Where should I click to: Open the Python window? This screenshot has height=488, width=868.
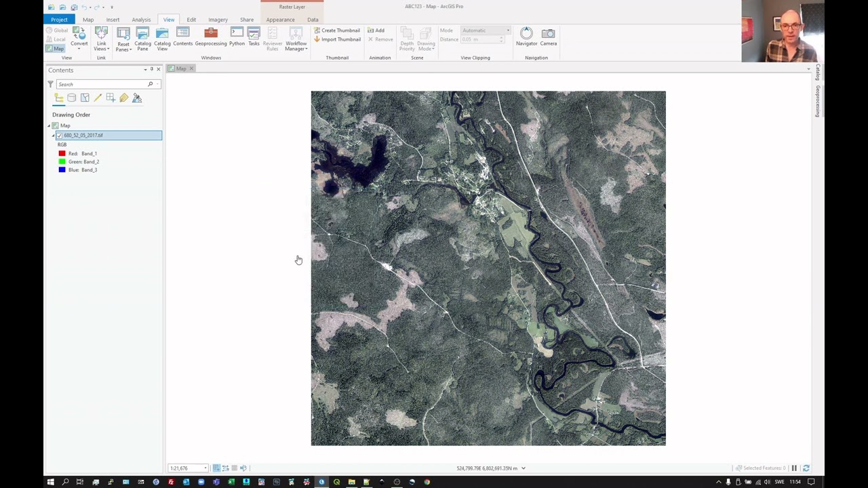click(237, 37)
